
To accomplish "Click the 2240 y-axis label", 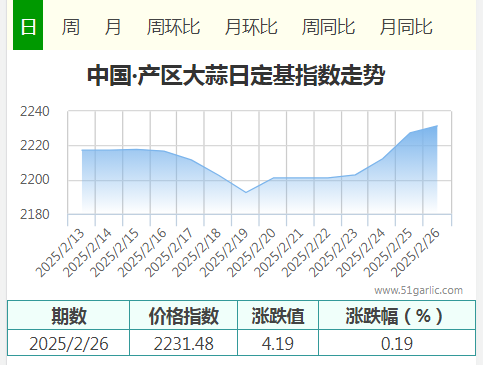I will pyautogui.click(x=35, y=111).
